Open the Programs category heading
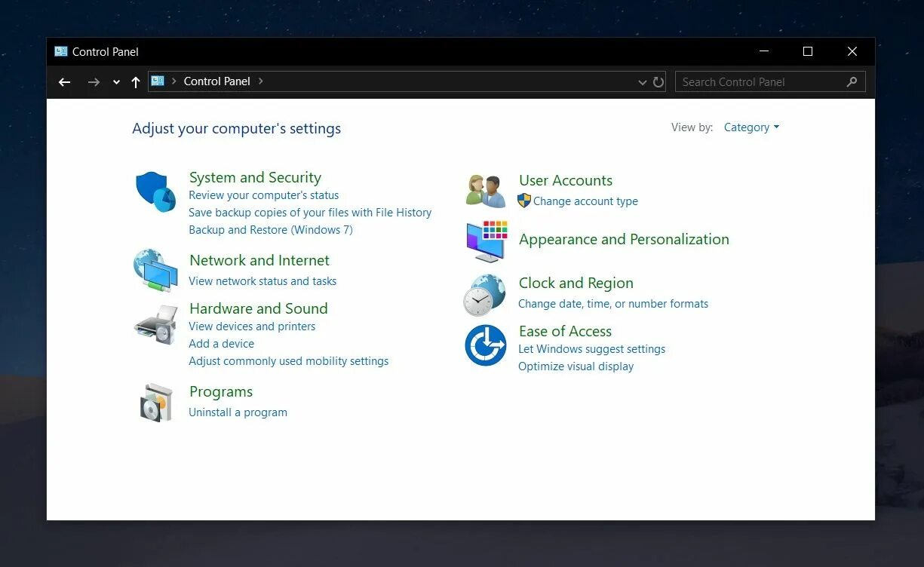The width and height of the screenshot is (924, 567). [x=221, y=391]
